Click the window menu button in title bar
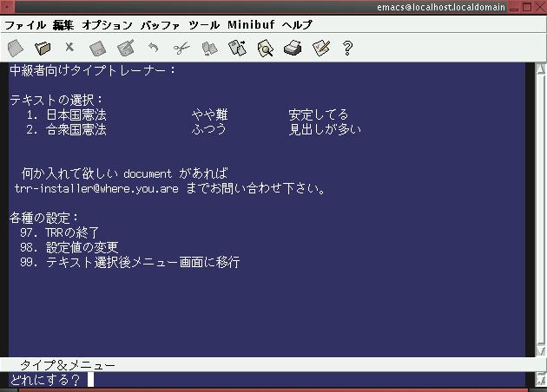The image size is (547, 392). coord(7,7)
